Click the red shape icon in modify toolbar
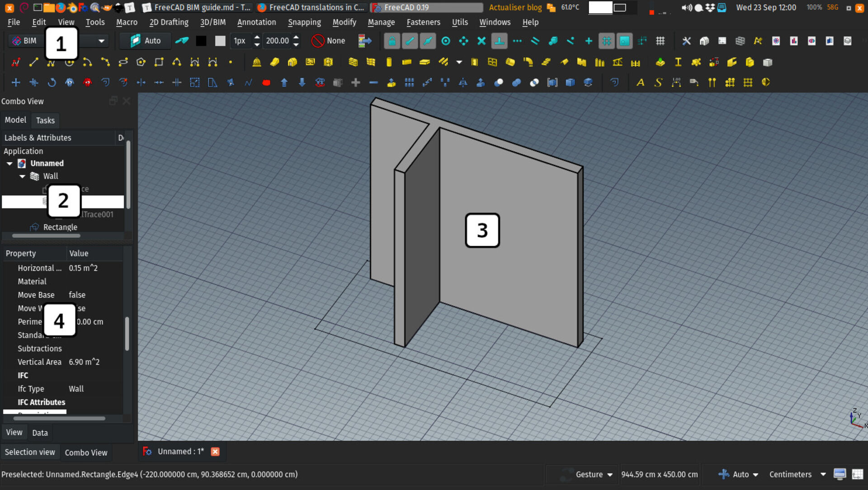Image resolution: width=868 pixels, height=490 pixels. pos(266,82)
